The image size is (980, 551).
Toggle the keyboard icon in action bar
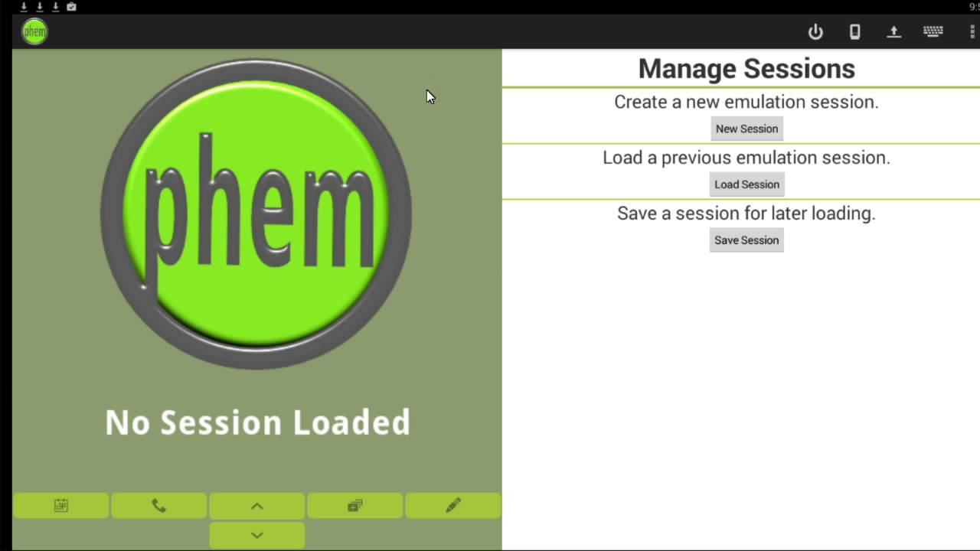pyautogui.click(x=933, y=32)
